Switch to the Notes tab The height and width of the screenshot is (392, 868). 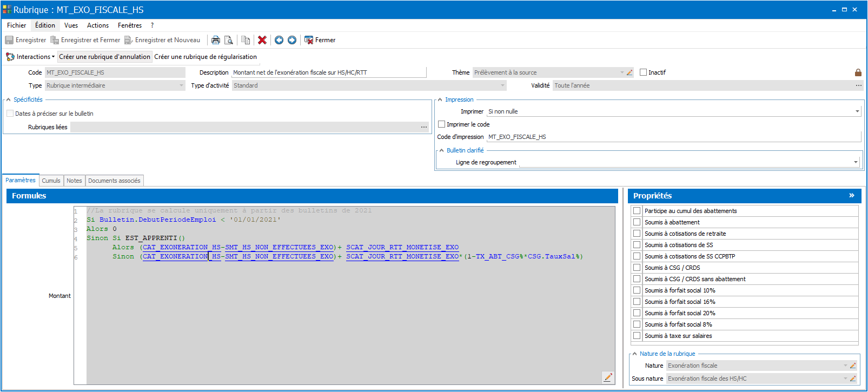75,181
